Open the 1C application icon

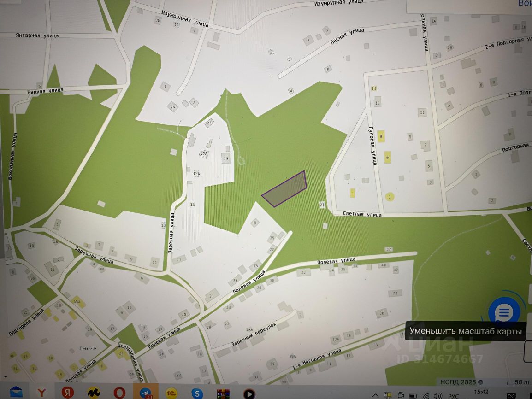pos(171,393)
